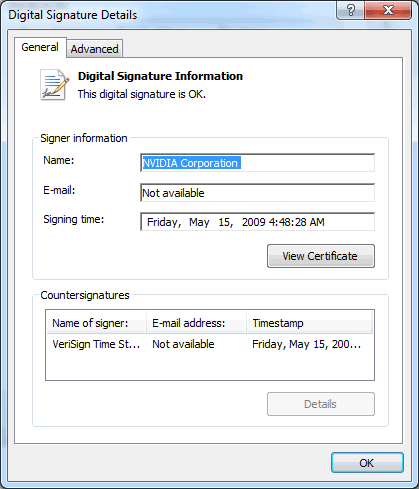
Task: Sort by Timestamp column header
Action: [309, 323]
